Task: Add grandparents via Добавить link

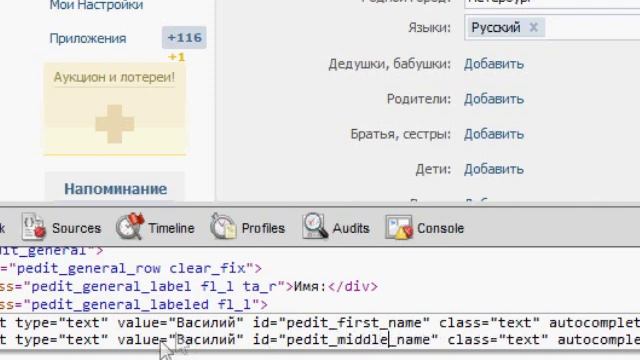Action: point(494,64)
